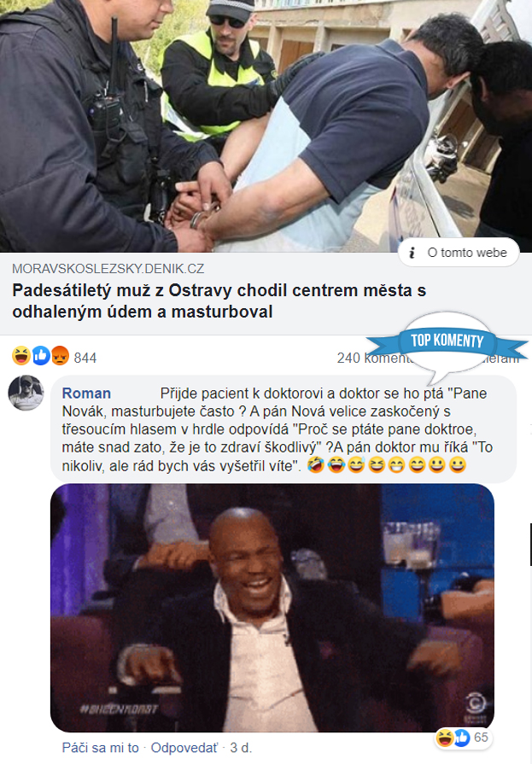Click Páči sa mi to under the comment
Image resolution: width=532 pixels, height=764 pixels.
[101, 748]
